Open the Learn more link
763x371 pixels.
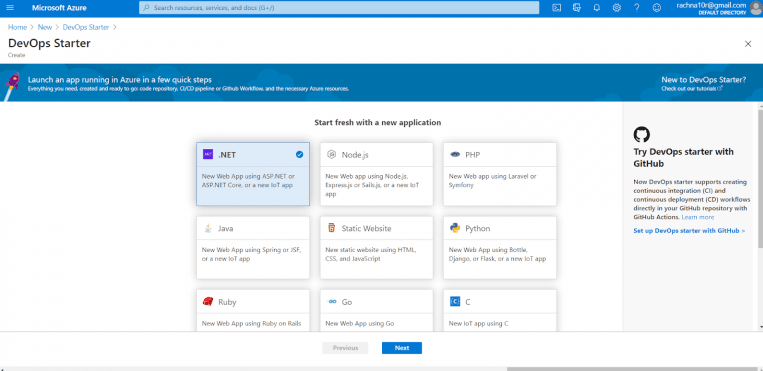(698, 217)
